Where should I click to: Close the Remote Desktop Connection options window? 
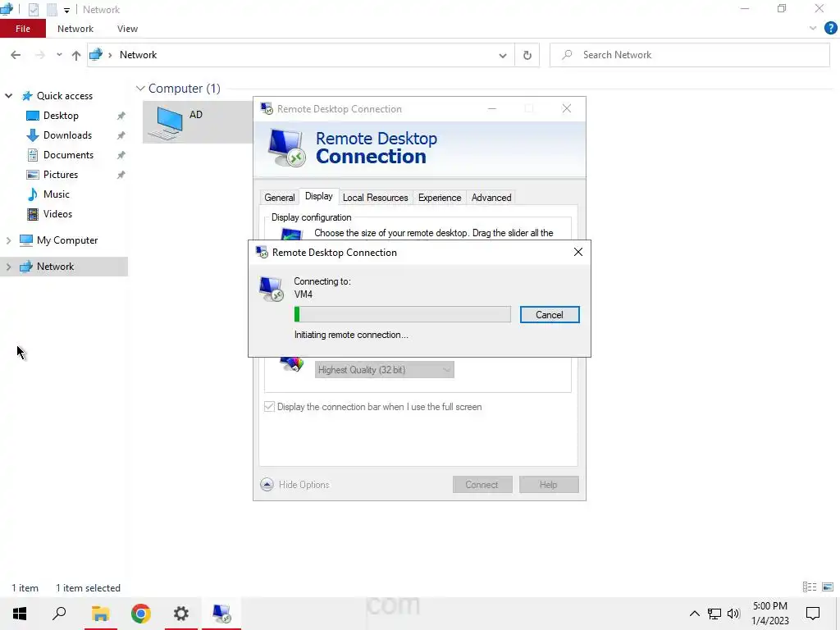[566, 109]
